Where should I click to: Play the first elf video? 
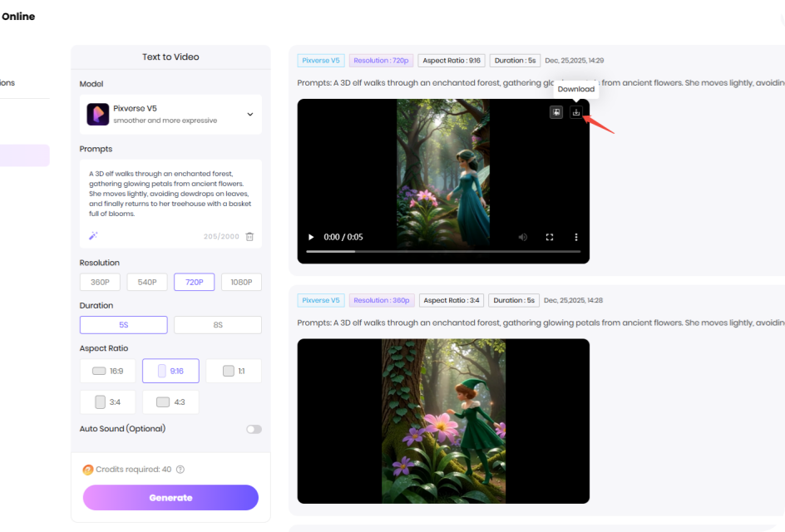coord(312,237)
